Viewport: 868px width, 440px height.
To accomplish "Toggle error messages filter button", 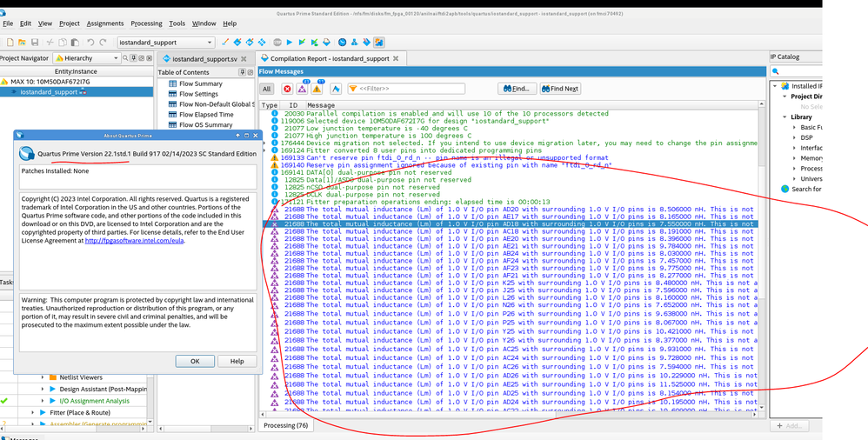I will [x=287, y=89].
